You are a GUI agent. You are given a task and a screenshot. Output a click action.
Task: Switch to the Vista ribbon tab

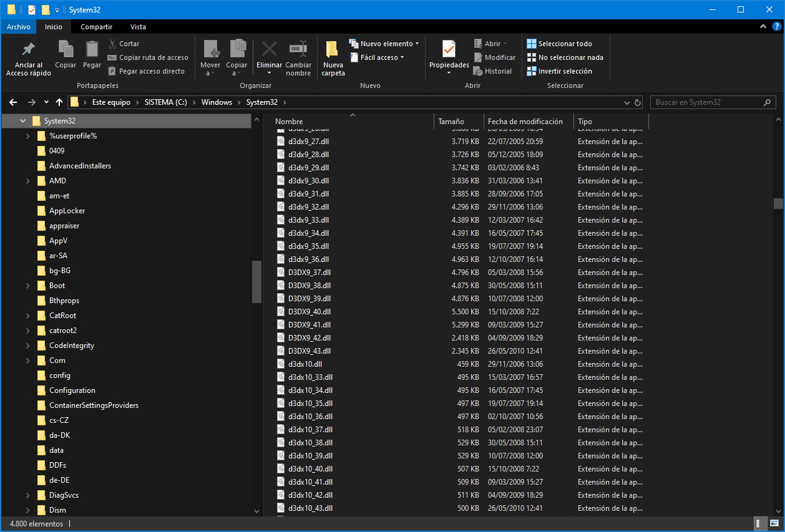click(138, 27)
